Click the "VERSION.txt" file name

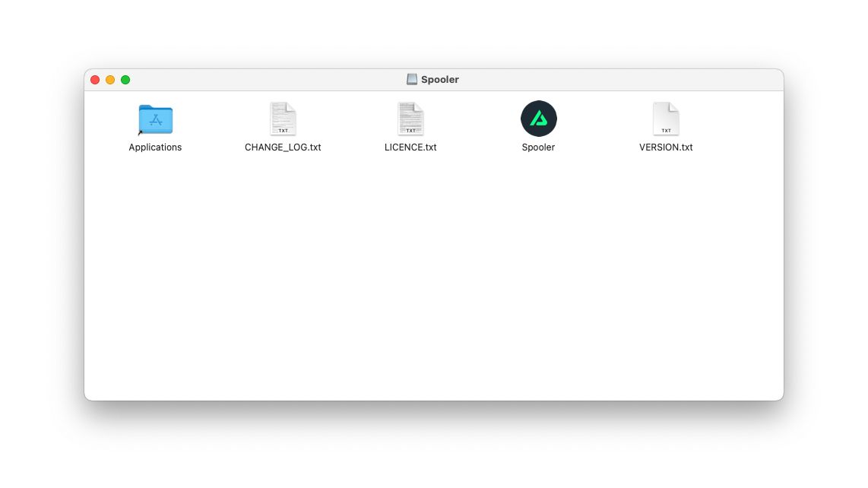(x=666, y=147)
